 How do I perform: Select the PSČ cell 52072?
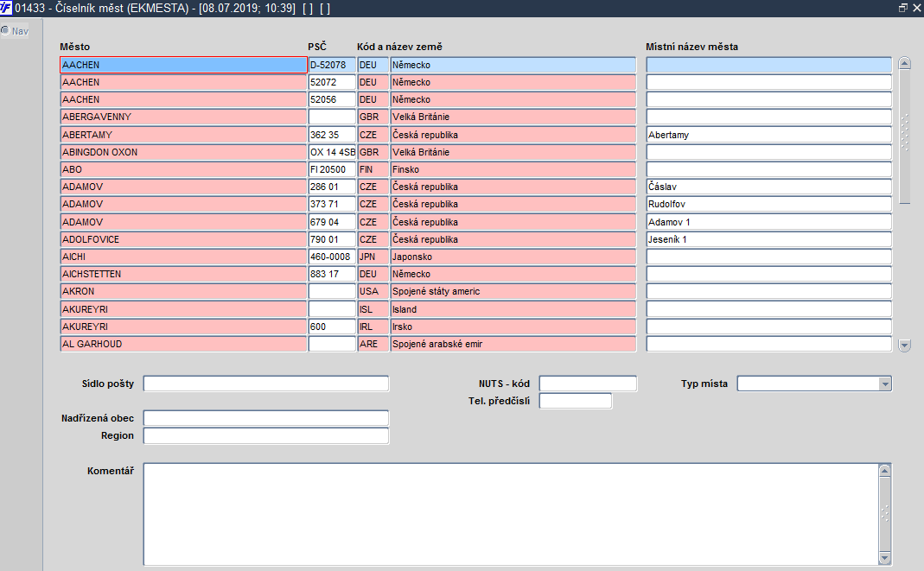pyautogui.click(x=332, y=82)
